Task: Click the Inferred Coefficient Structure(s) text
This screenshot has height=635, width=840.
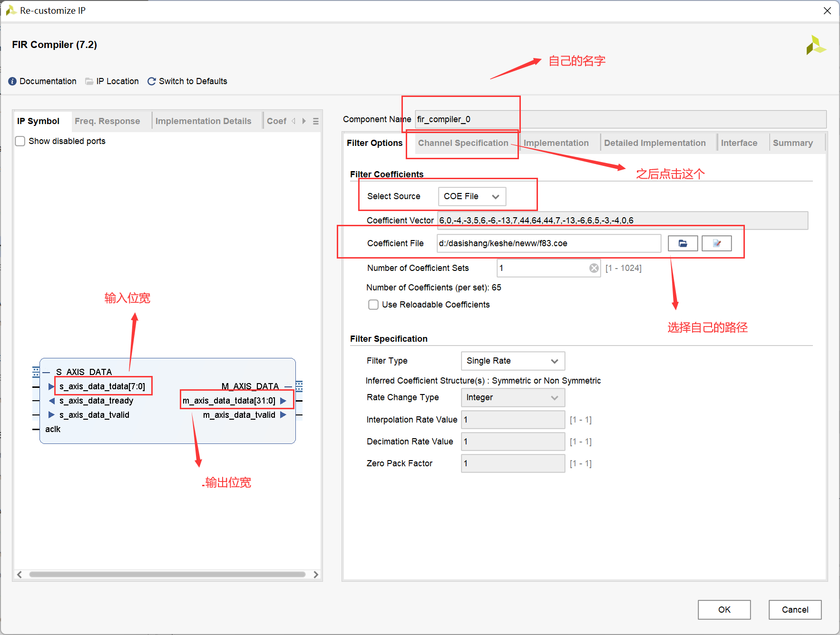Action: point(483,381)
